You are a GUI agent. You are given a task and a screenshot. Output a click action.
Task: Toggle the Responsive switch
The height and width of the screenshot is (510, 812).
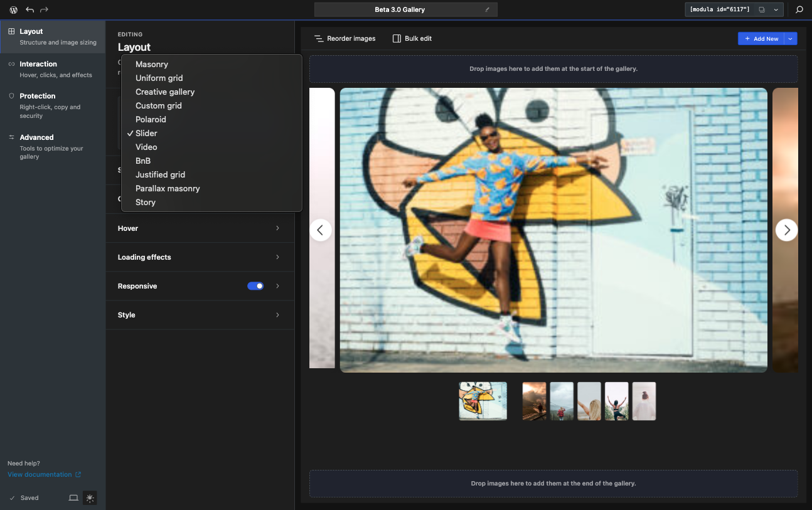(x=255, y=286)
